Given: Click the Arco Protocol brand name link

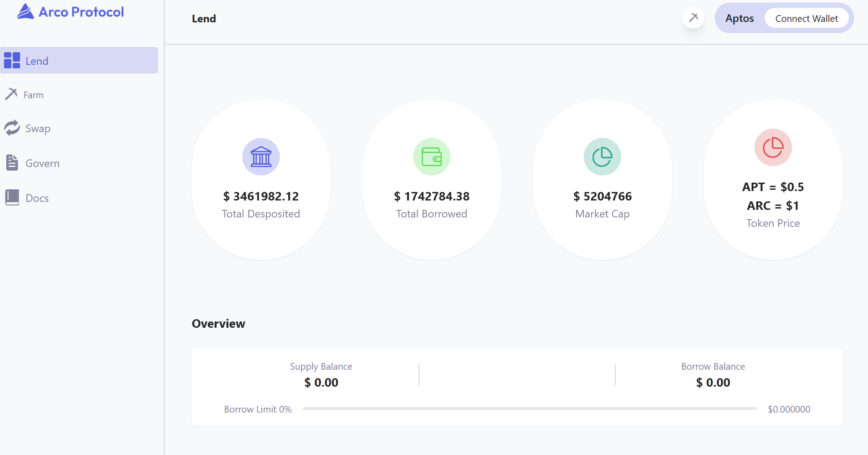Looking at the screenshot, I should click(81, 12).
